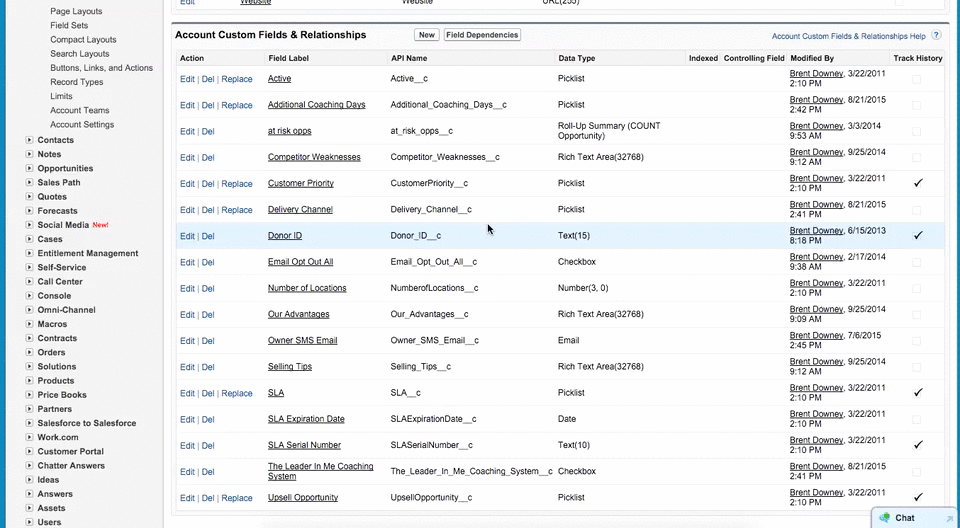This screenshot has width=960, height=528.
Task: Open Record Types in the sidebar
Action: pyautogui.click(x=77, y=82)
